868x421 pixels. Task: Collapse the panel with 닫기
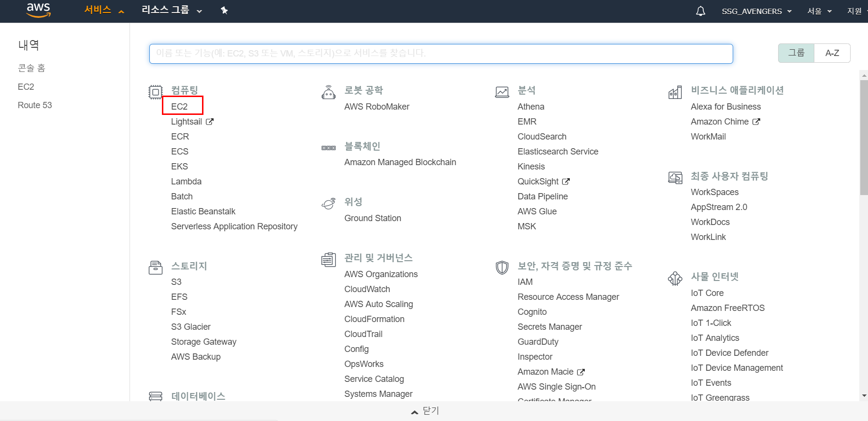click(425, 411)
